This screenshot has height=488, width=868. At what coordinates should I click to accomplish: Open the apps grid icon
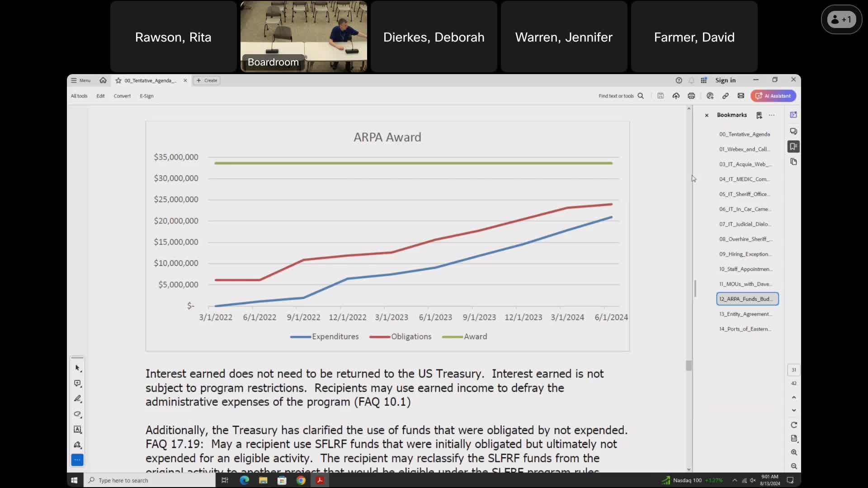coord(704,80)
